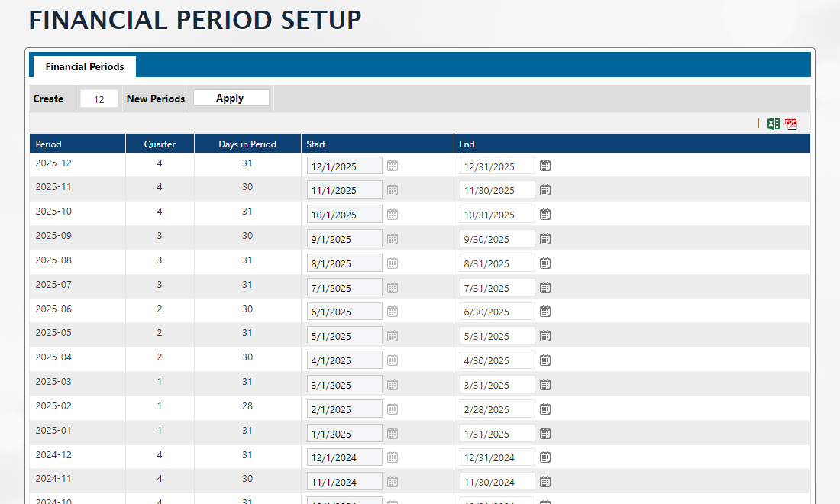Open end date calendar for period 2025-12
840x504 pixels.
[x=545, y=166]
